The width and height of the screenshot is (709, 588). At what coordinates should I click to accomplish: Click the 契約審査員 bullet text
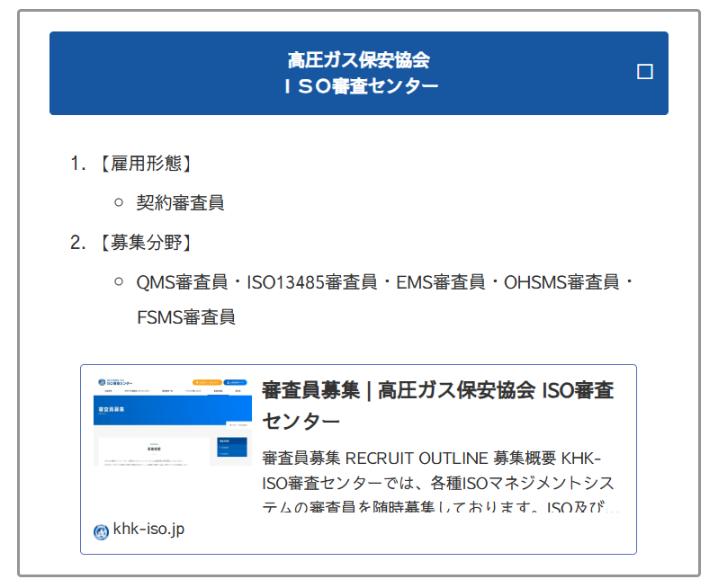click(180, 203)
